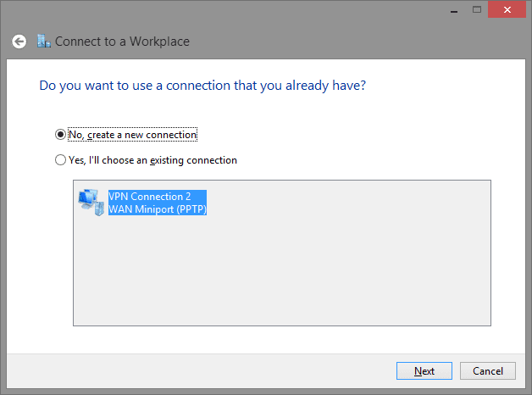Click blank space left of the Next button
532x395 pixels.
click(203, 371)
